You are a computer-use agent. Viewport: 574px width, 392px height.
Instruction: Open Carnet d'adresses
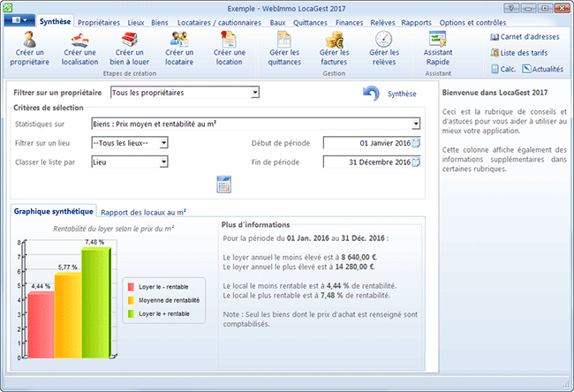[x=525, y=36]
